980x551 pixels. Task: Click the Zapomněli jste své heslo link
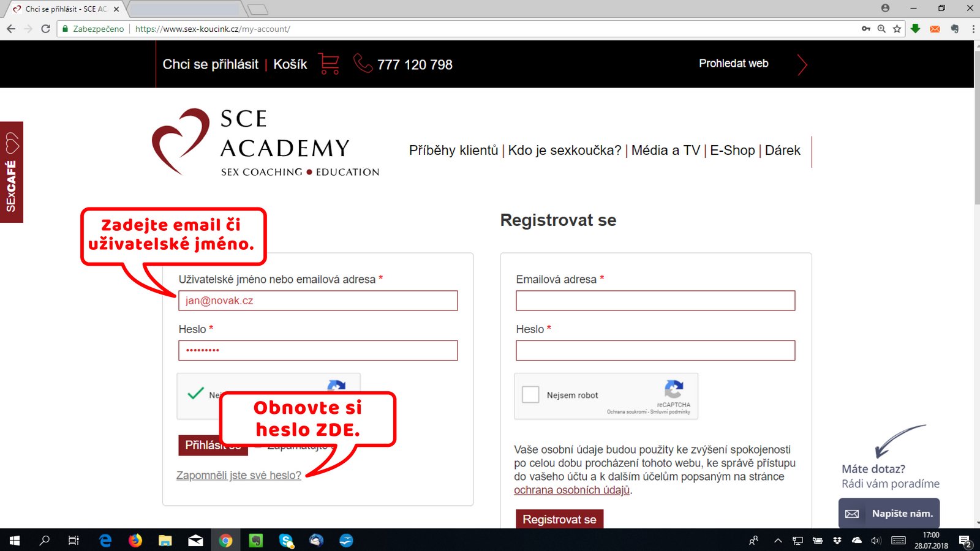tap(238, 476)
